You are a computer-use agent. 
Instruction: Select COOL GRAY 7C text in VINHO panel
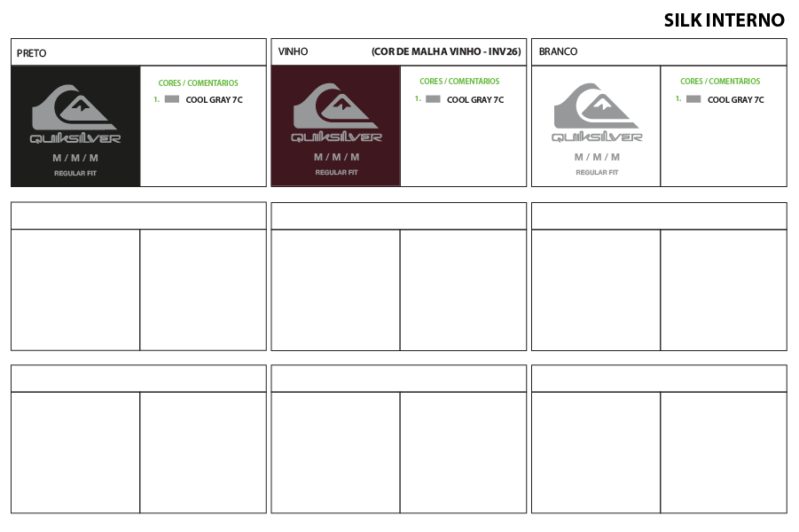click(474, 100)
